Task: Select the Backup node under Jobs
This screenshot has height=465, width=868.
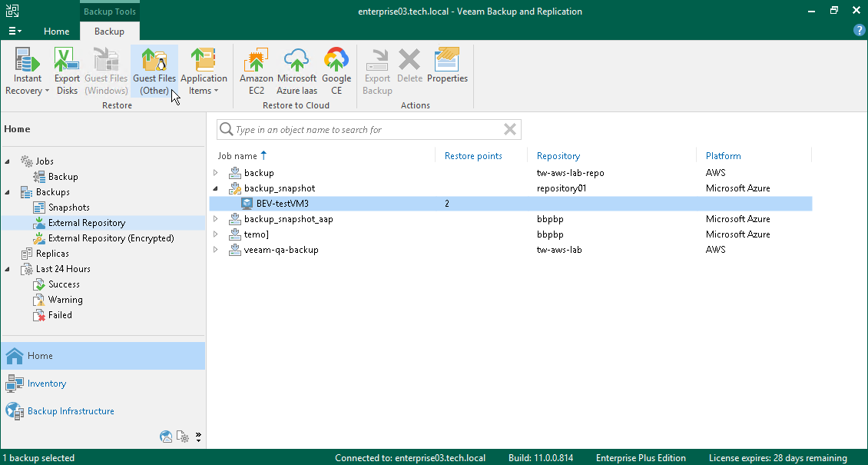Action: (x=62, y=177)
